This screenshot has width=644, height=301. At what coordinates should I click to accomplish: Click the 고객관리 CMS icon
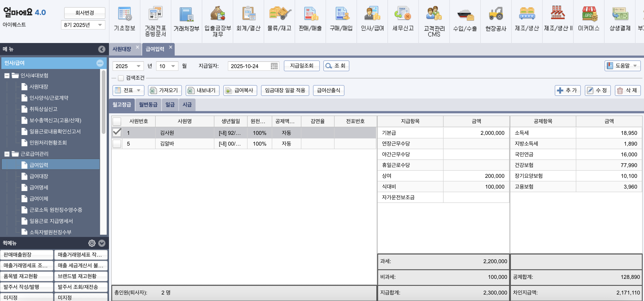[x=434, y=17]
